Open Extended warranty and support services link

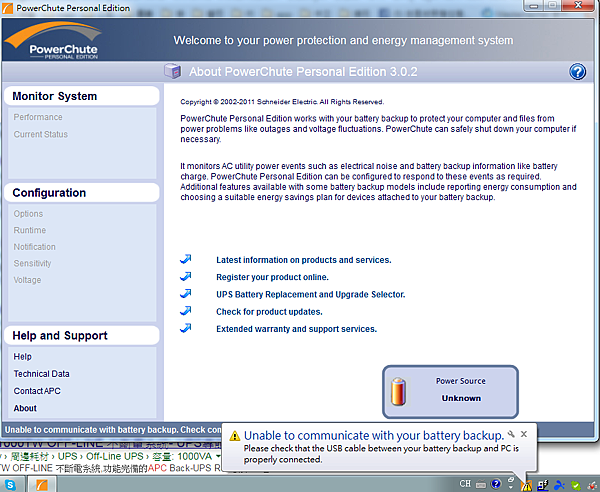(x=296, y=329)
